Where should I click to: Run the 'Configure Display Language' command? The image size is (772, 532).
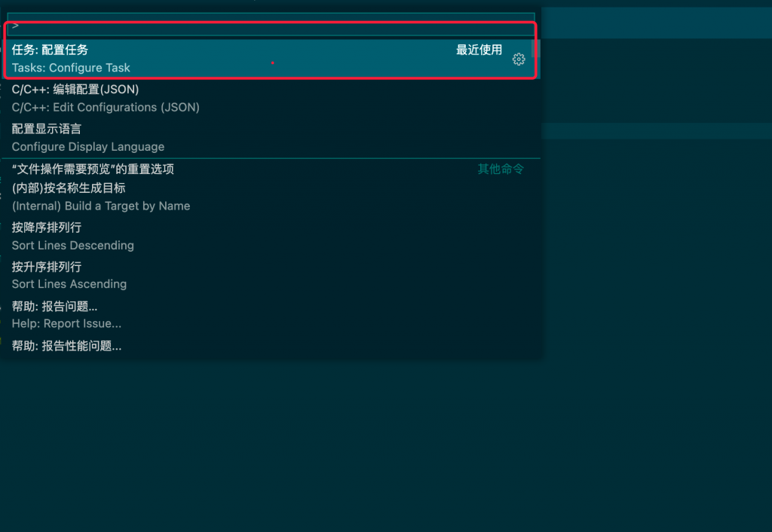click(x=87, y=147)
